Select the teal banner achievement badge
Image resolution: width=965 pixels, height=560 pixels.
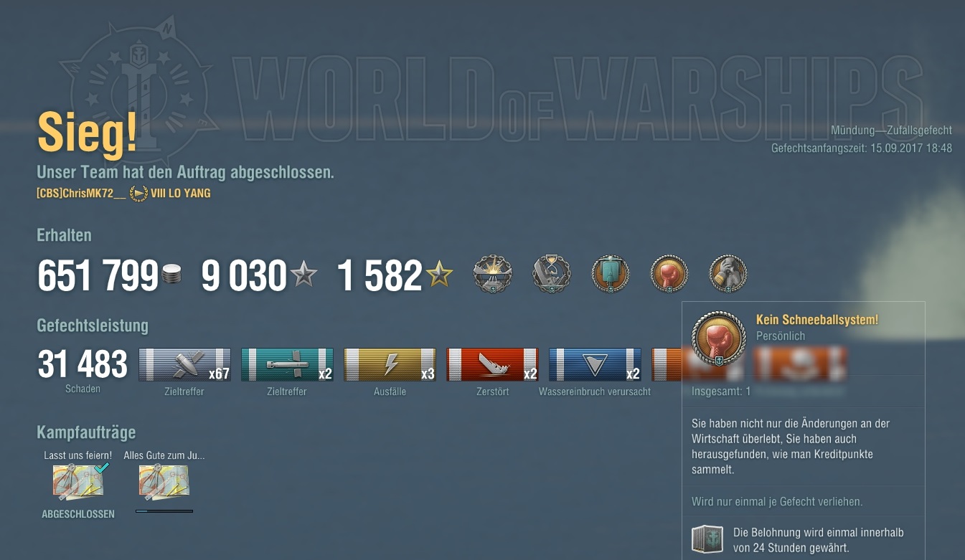[x=611, y=274]
